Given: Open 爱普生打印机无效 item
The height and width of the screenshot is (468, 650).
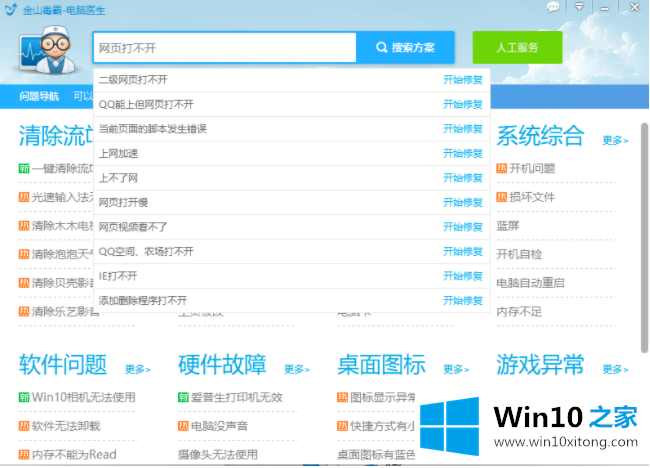Looking at the screenshot, I should (x=237, y=397).
